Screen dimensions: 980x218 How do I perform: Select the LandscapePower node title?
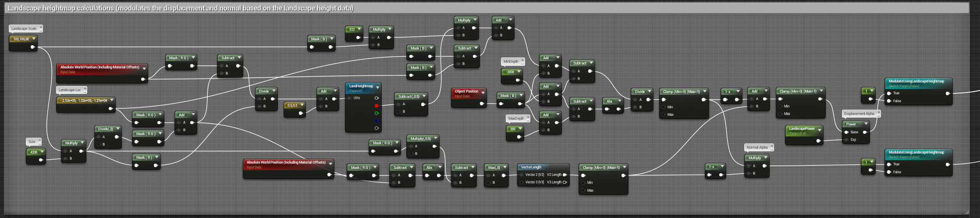click(802, 129)
